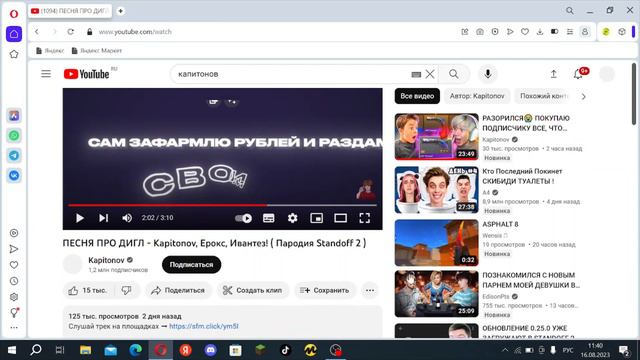Viewport: 640px width, 360px height.
Task: Play the video
Action: (80, 218)
